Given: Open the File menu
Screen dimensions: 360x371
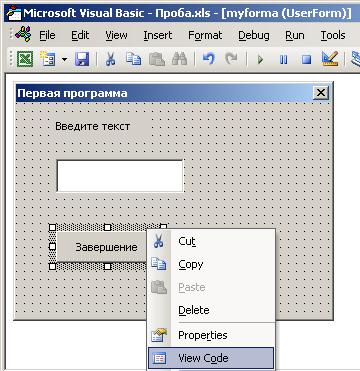Looking at the screenshot, I should pyautogui.click(x=47, y=35).
